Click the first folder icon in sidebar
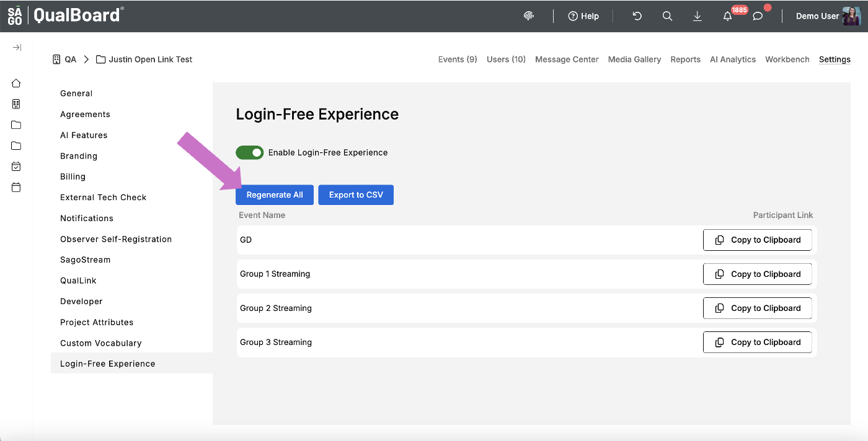This screenshot has height=441, width=868. click(16, 125)
